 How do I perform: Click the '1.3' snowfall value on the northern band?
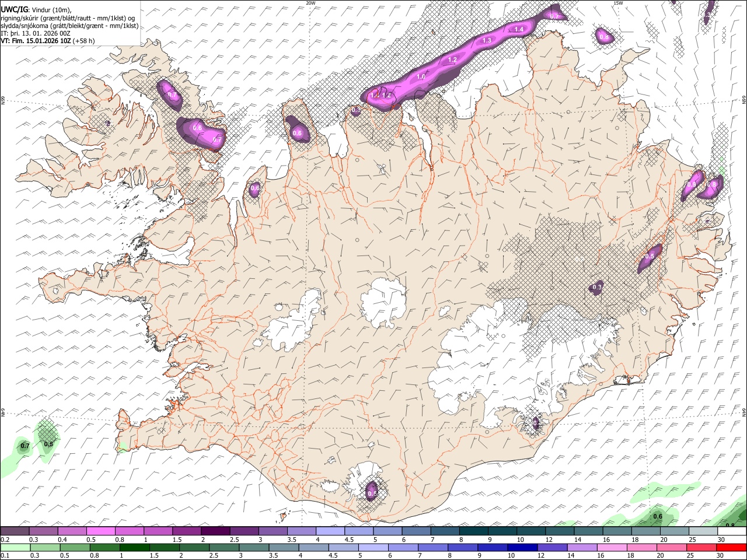click(487, 40)
